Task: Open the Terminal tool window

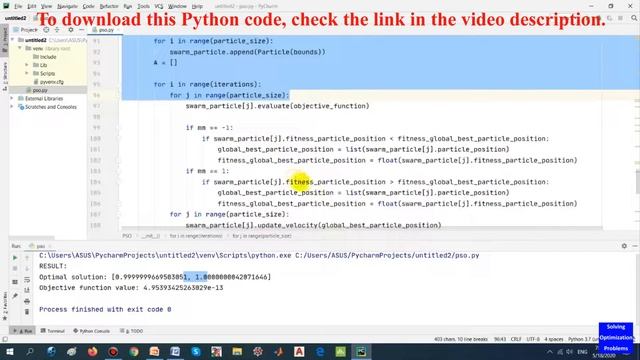Action: pyautogui.click(x=53, y=331)
